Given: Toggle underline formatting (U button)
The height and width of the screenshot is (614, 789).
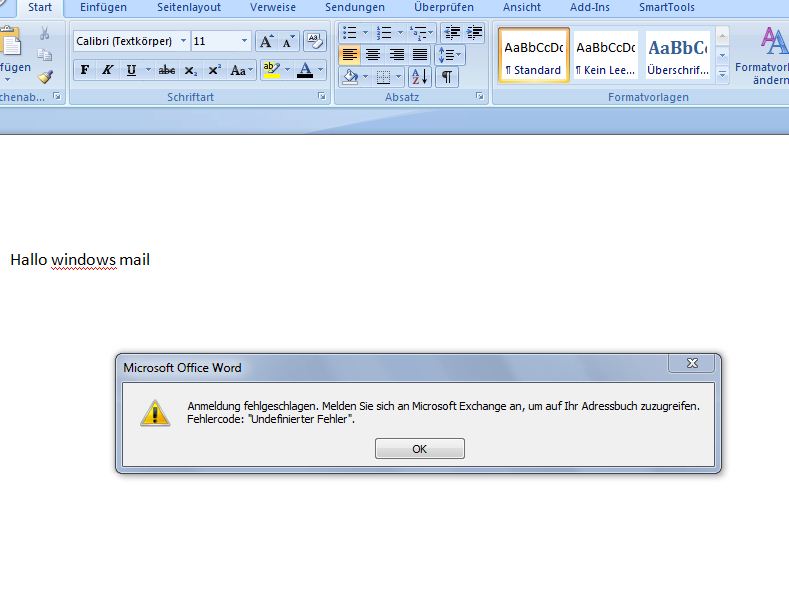Looking at the screenshot, I should point(131,70).
